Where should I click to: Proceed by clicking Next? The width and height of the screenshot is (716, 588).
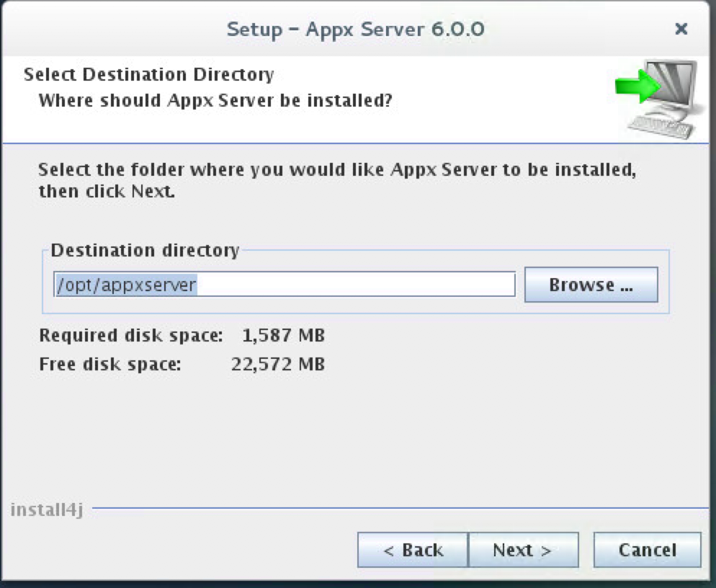tap(524, 550)
